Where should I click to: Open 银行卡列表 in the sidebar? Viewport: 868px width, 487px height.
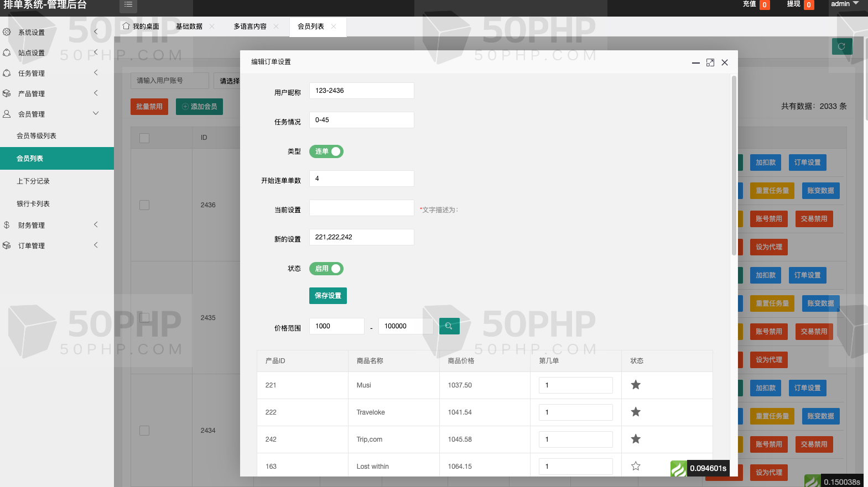pyautogui.click(x=33, y=204)
